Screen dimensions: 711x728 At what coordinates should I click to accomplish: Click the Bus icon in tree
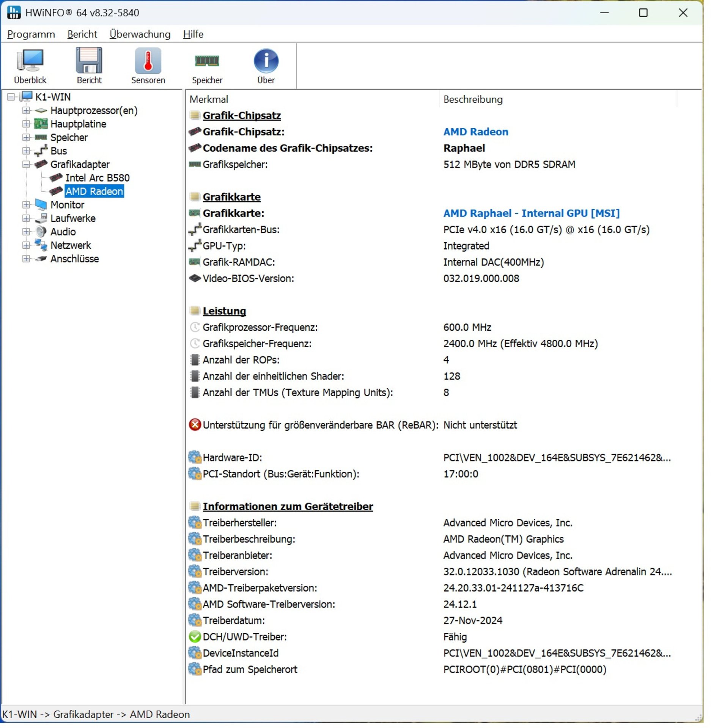pyautogui.click(x=41, y=151)
